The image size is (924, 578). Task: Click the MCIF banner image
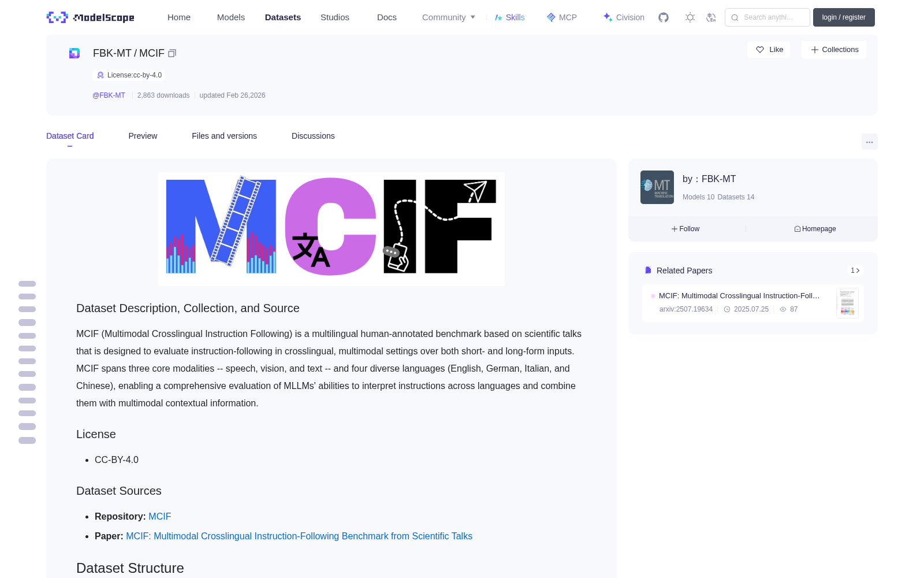331,229
